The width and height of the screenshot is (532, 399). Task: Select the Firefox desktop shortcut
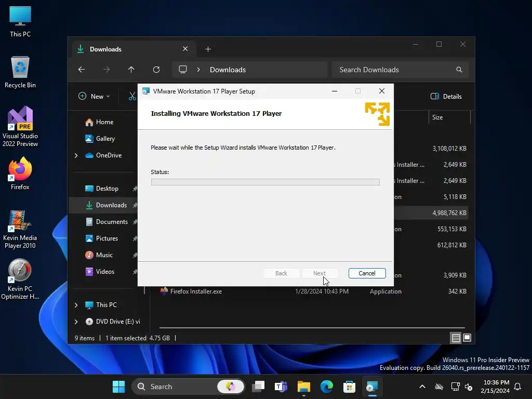(20, 174)
